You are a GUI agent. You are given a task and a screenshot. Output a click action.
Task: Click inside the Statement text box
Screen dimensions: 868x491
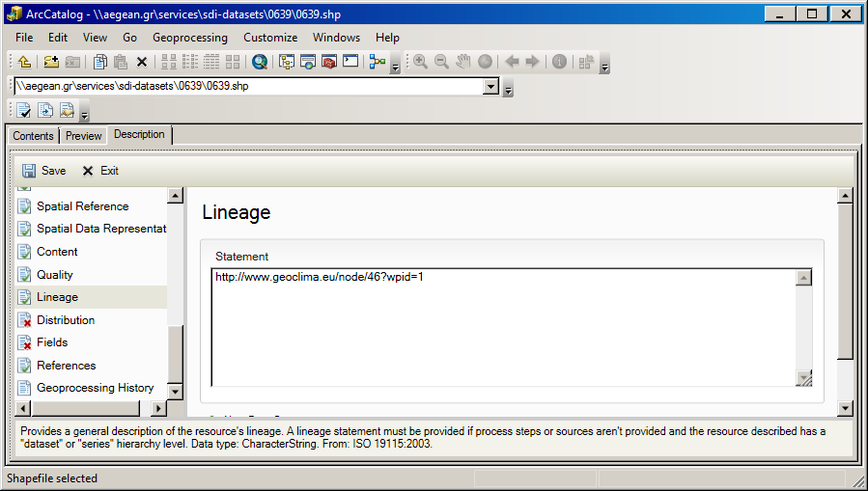point(504,327)
